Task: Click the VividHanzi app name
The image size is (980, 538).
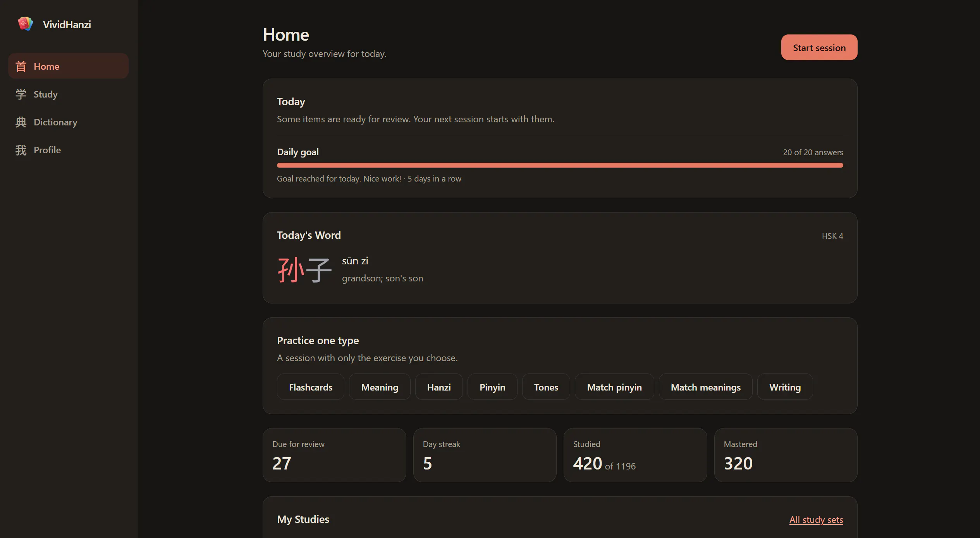Action: (x=67, y=24)
